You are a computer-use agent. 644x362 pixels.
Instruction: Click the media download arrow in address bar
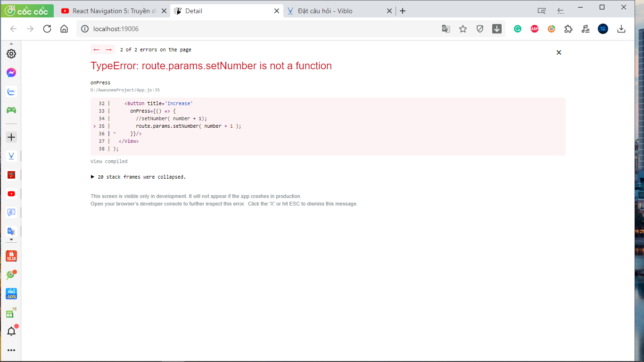497,29
